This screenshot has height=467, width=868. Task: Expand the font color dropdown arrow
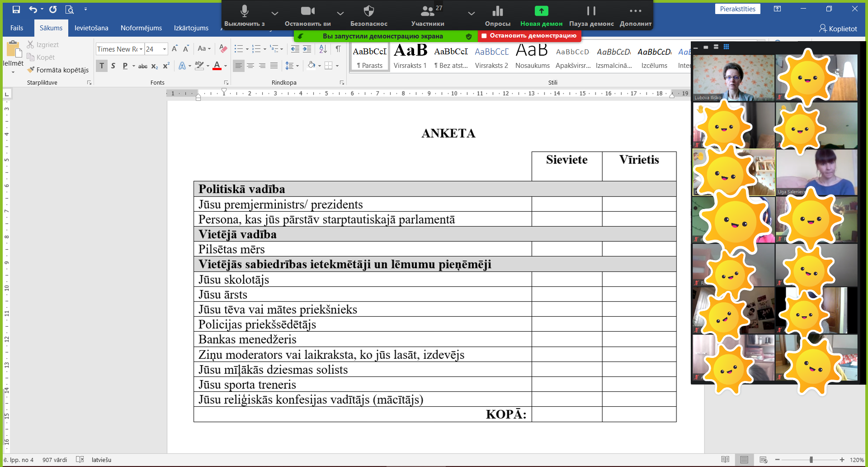[226, 66]
